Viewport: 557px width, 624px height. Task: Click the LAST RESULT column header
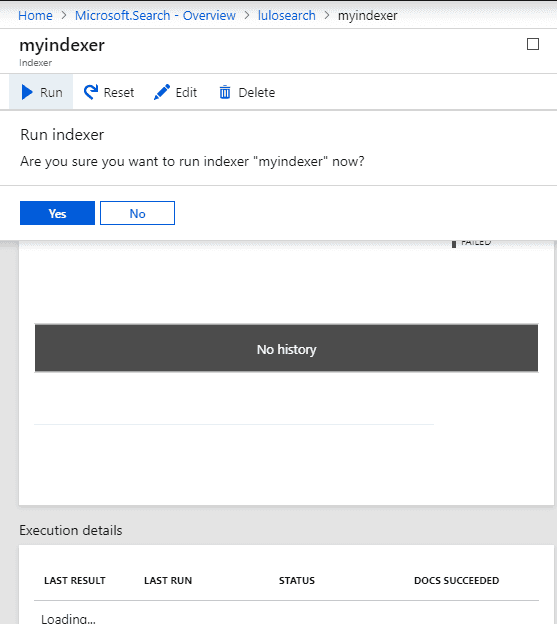[75, 581]
